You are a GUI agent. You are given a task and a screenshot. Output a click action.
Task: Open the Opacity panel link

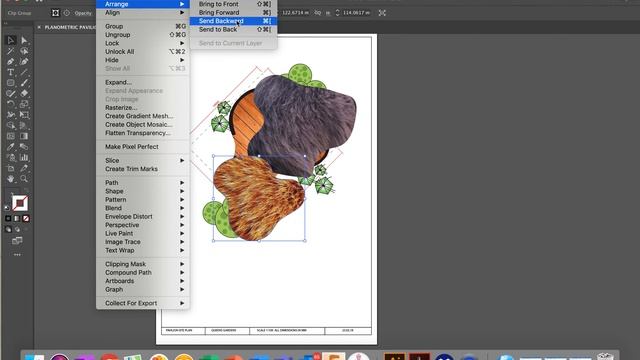(83, 13)
